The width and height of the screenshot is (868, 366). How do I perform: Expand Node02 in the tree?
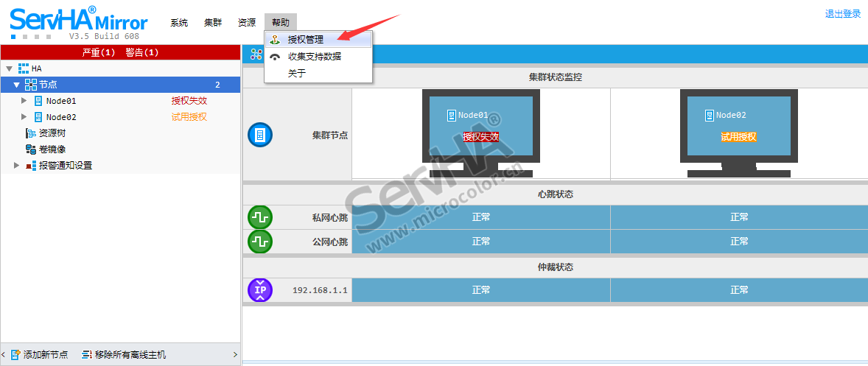pos(24,117)
